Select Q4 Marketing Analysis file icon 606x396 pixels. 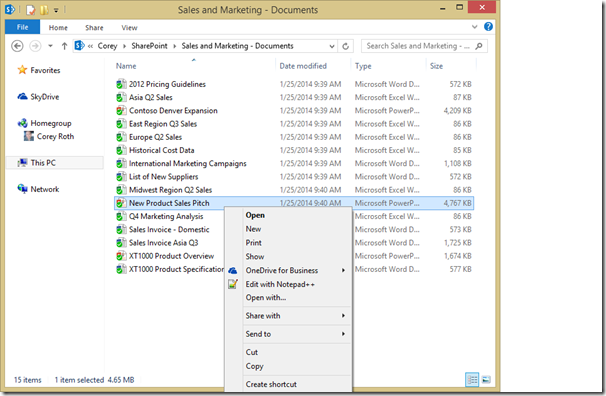[x=121, y=216]
